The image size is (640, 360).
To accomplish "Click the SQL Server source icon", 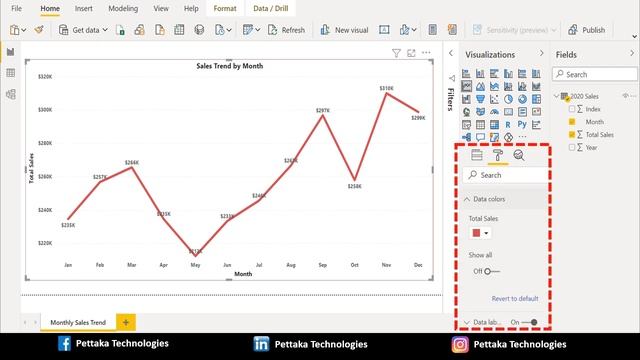I will [160, 30].
